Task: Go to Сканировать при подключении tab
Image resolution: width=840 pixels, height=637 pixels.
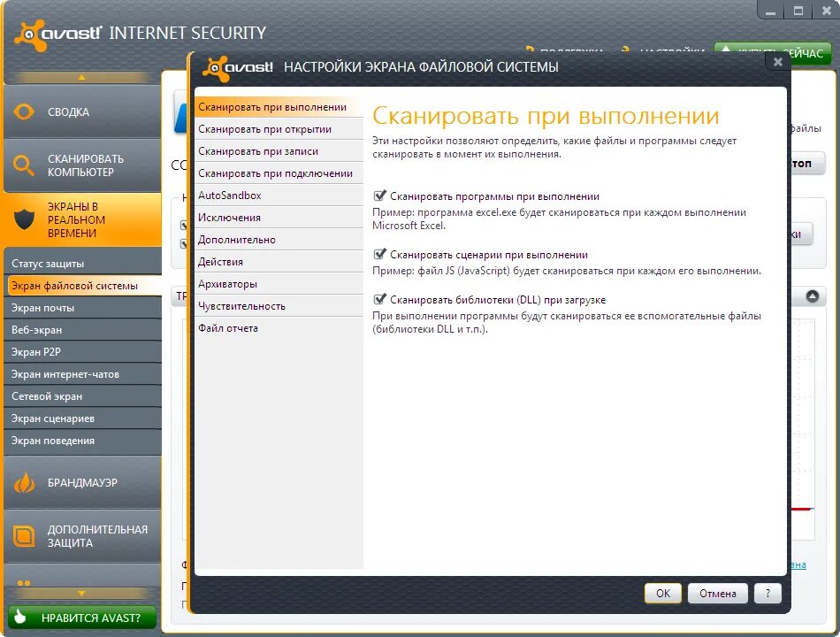Action: click(x=279, y=173)
